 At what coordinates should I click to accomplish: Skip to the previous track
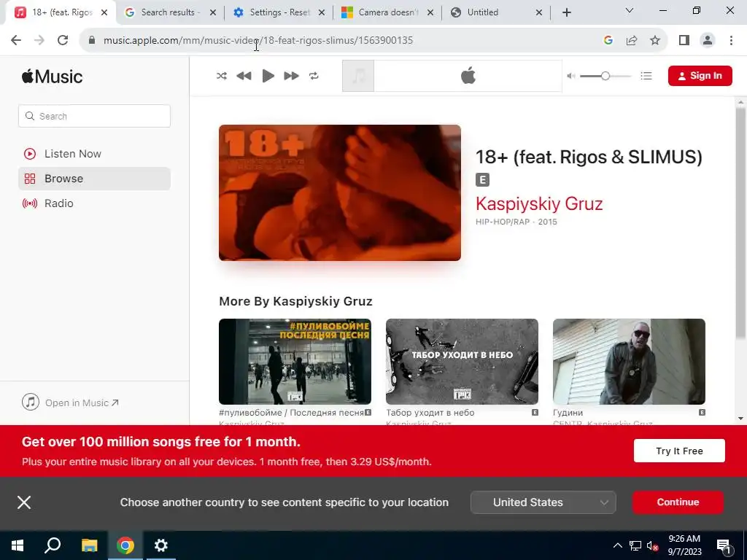tap(244, 76)
